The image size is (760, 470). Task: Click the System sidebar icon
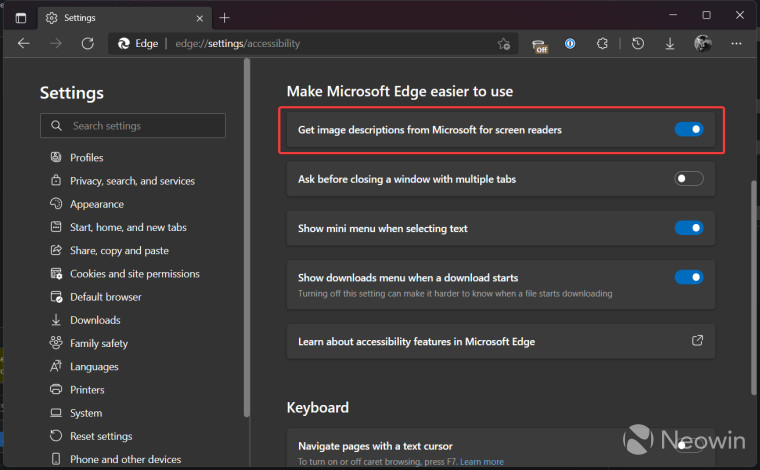coord(56,413)
